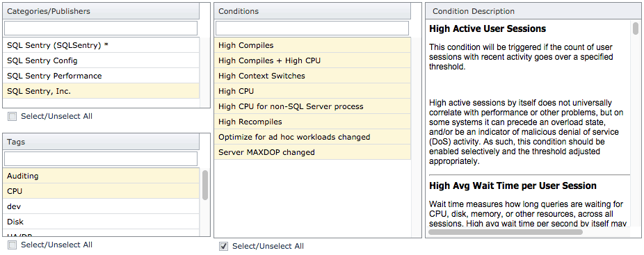This screenshot has height=255, width=644.
Task: Click the Categories/Publishers panel header
Action: point(101,11)
